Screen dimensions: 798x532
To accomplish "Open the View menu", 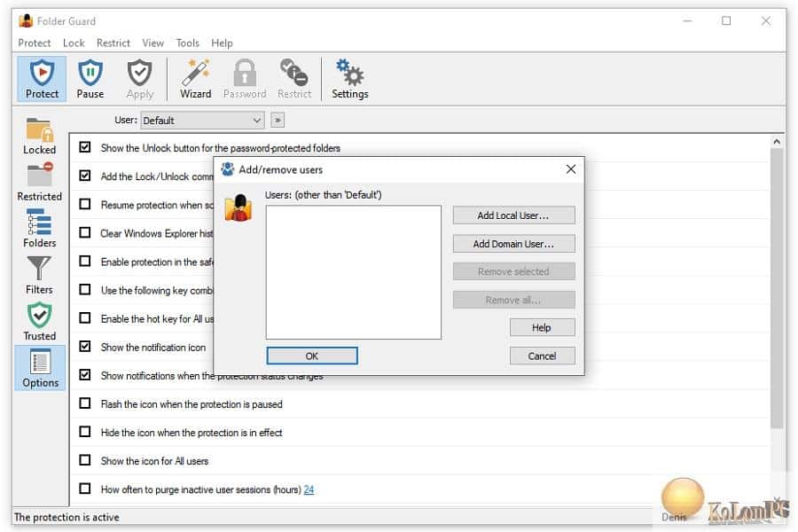I will coord(153,43).
